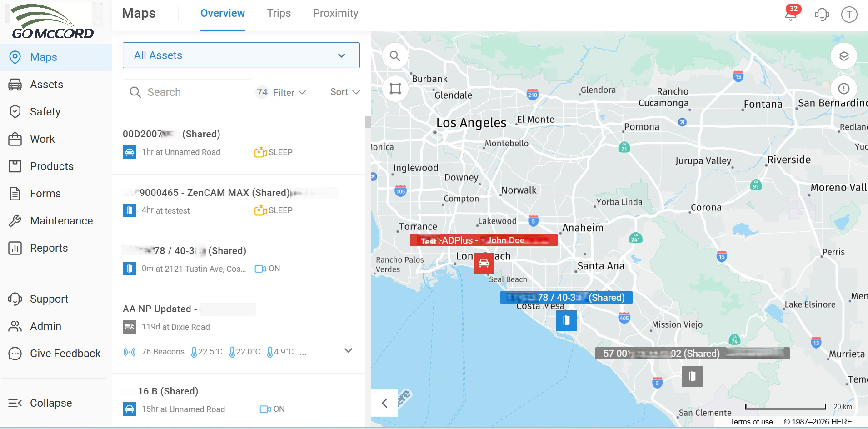This screenshot has width=868, height=429.
Task: Open Terms of use link
Action: (751, 422)
